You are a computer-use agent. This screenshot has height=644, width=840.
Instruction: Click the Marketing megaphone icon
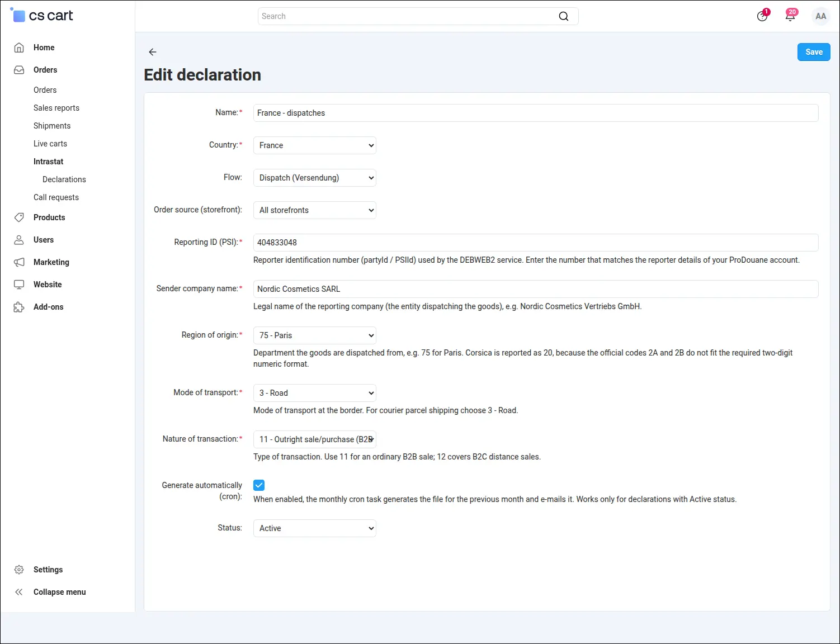19,262
